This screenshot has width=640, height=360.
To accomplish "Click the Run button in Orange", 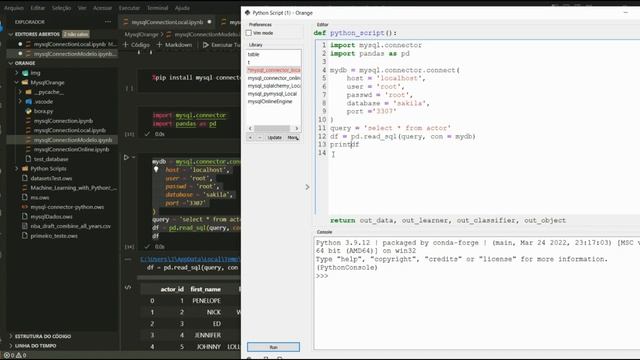I will (273, 347).
